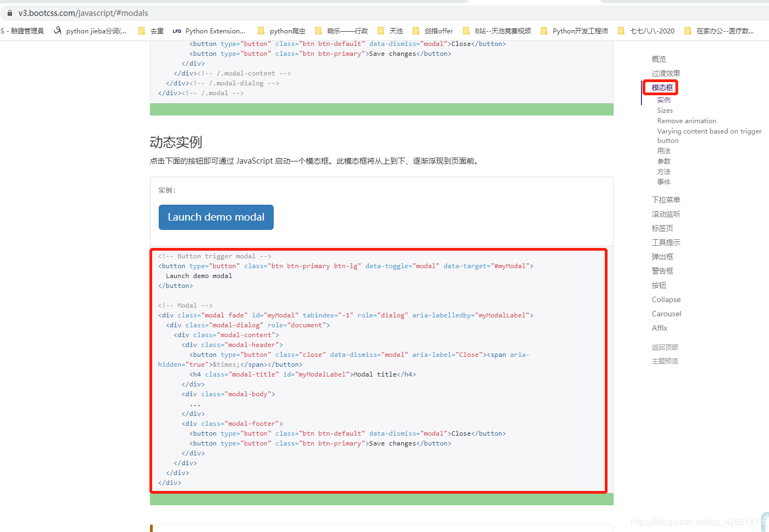This screenshot has height=532, width=769.
Task: Jump to Sizes subsection link
Action: click(665, 111)
